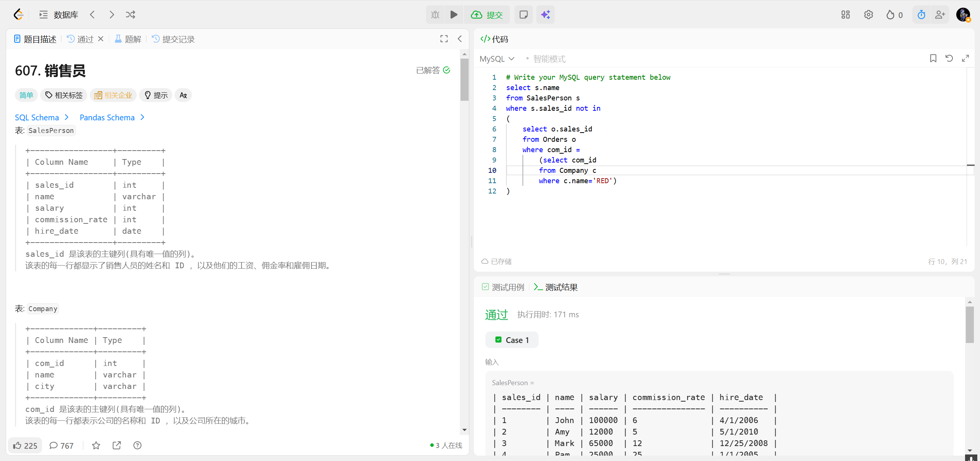Bookmark the code snippet
This screenshot has height=461, width=980.
pos(933,58)
